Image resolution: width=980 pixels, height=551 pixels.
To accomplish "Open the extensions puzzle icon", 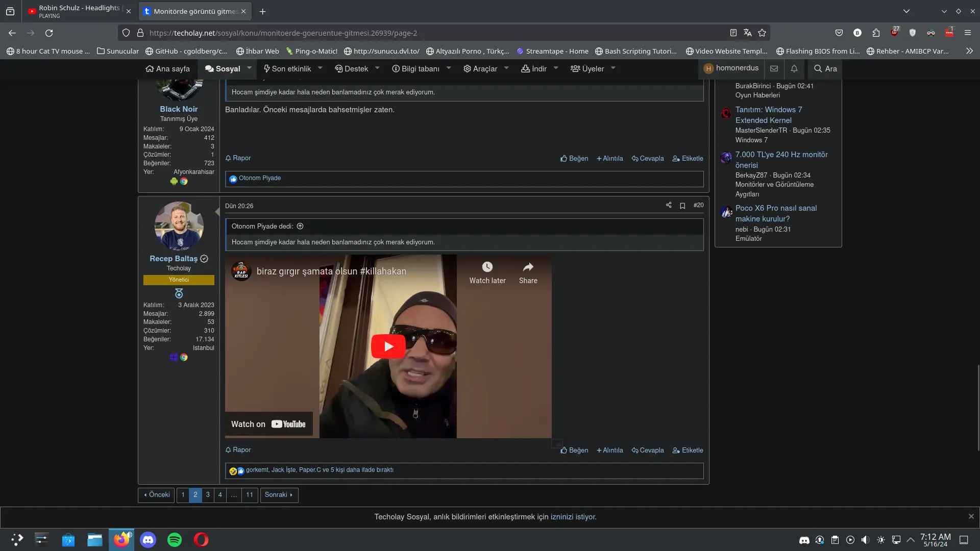I will (876, 33).
